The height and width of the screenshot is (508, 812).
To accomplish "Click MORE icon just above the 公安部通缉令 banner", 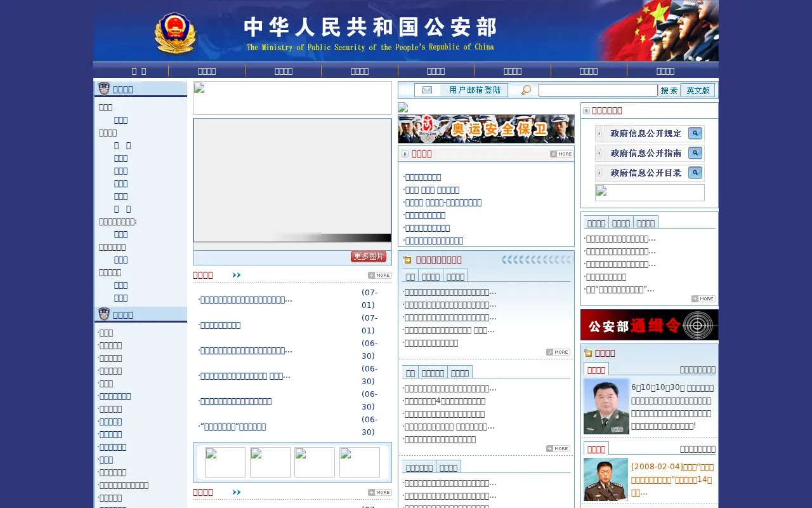I will [704, 299].
